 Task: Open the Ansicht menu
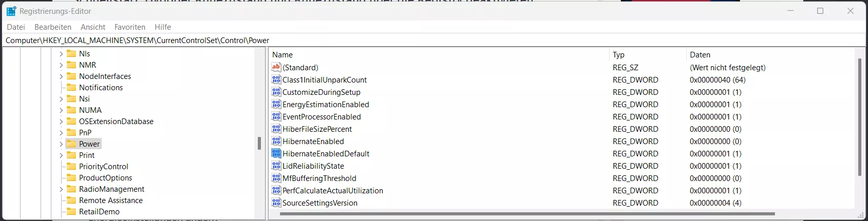click(x=93, y=27)
